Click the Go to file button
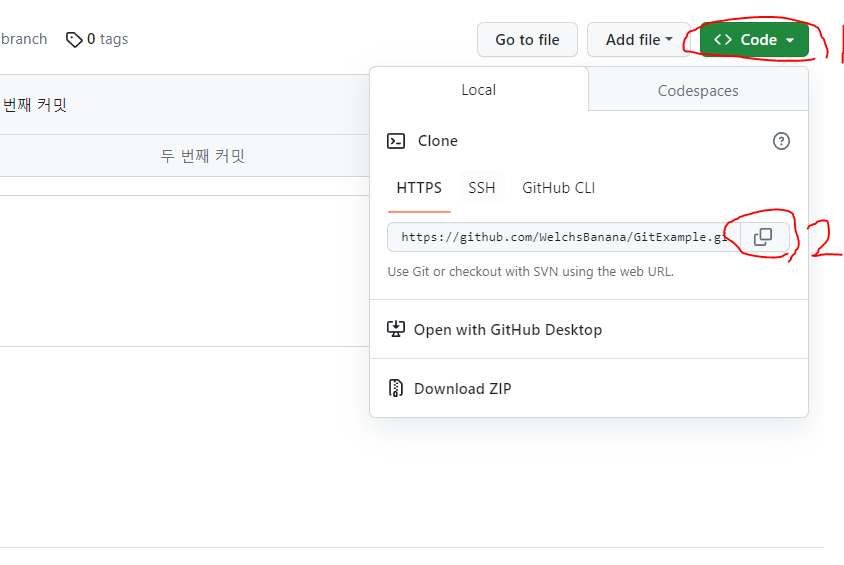The width and height of the screenshot is (844, 565). click(528, 40)
